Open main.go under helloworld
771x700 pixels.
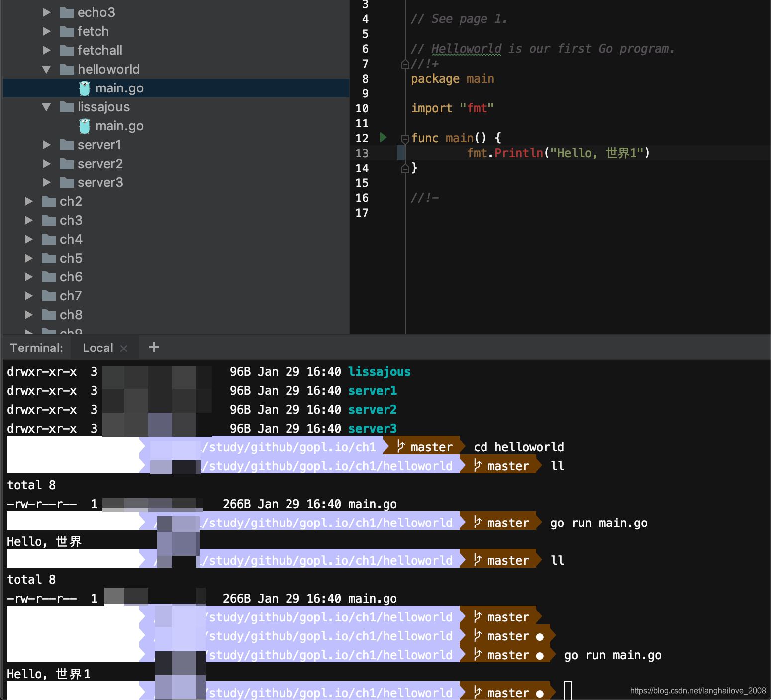click(119, 88)
